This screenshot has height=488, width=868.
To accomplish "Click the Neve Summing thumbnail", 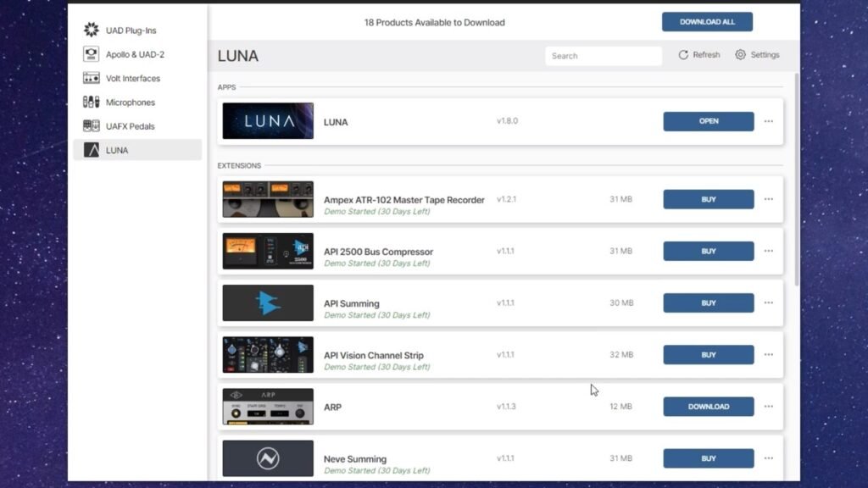I will click(268, 458).
